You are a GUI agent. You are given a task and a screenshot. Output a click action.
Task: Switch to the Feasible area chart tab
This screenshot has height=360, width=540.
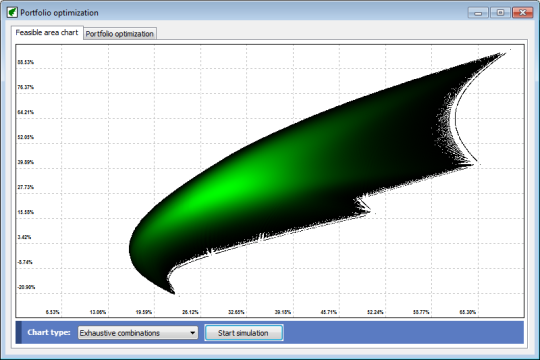(47, 32)
